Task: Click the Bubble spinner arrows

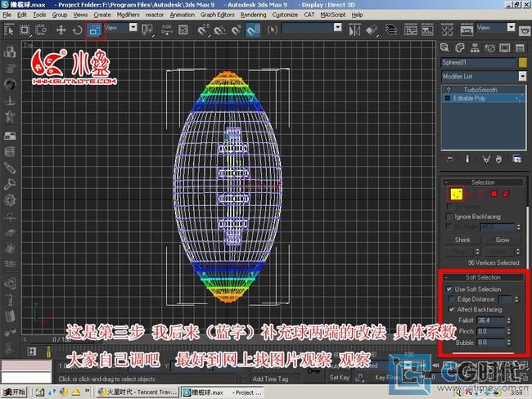Action: 508,343
